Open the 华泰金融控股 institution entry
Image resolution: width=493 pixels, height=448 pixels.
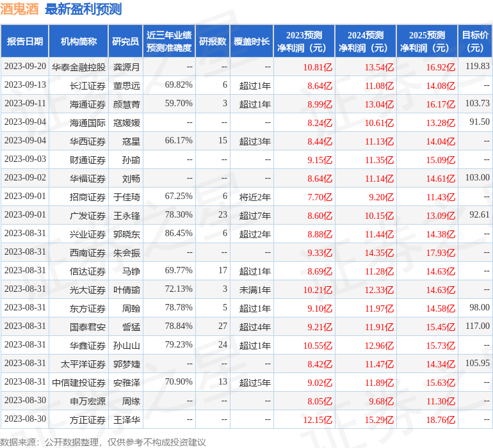point(79,67)
